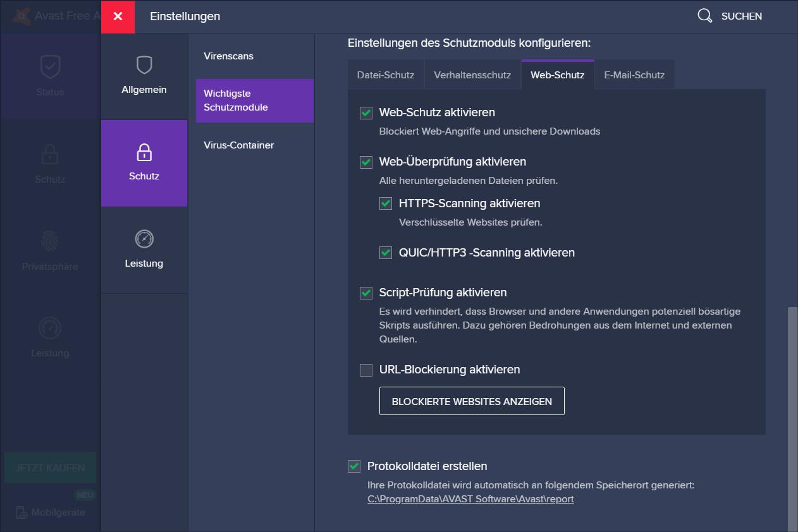Close settings with the red X
798x532 pixels.
(x=118, y=16)
